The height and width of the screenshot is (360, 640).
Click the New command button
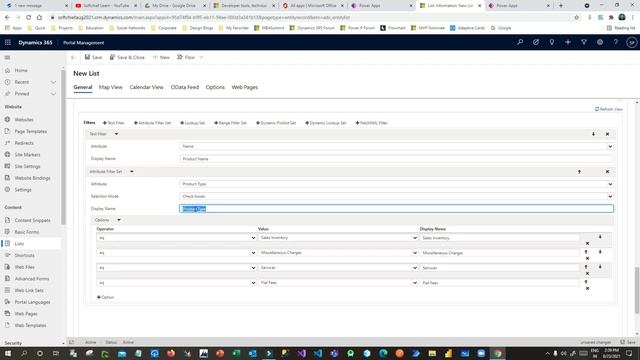pos(161,58)
